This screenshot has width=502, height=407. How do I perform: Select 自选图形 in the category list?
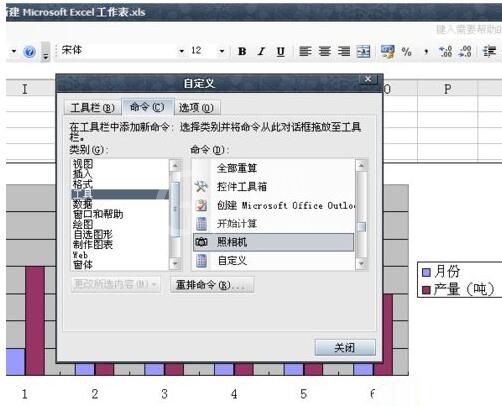point(93,234)
